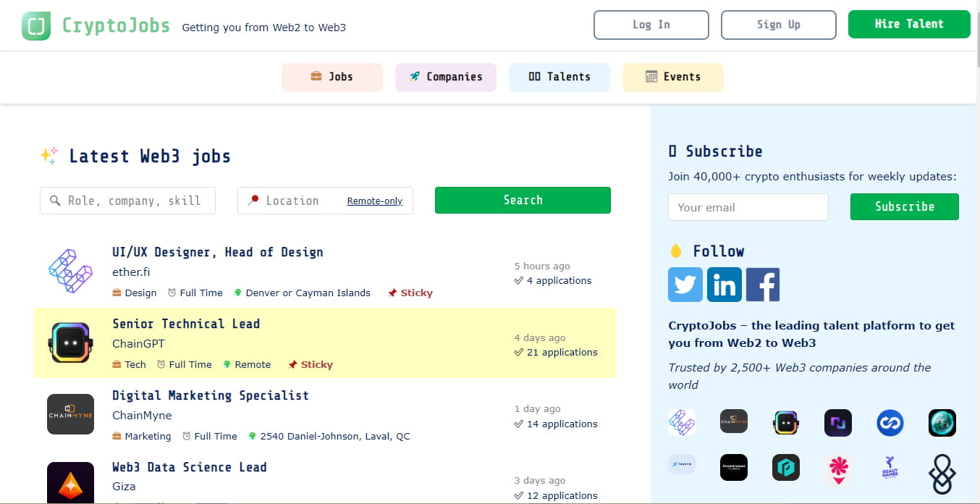The height and width of the screenshot is (504, 980).
Task: Click ChainMyne logo in job list
Action: tap(70, 414)
